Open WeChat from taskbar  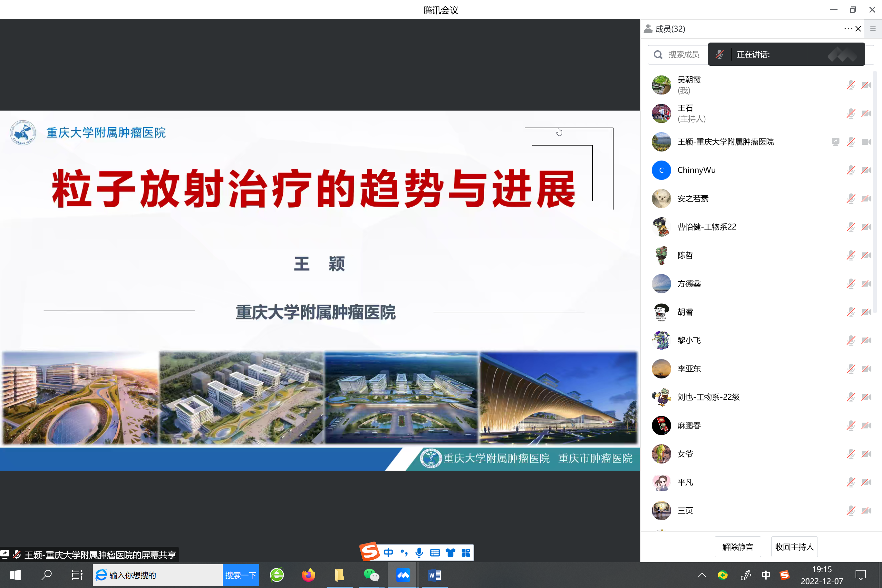(x=371, y=575)
